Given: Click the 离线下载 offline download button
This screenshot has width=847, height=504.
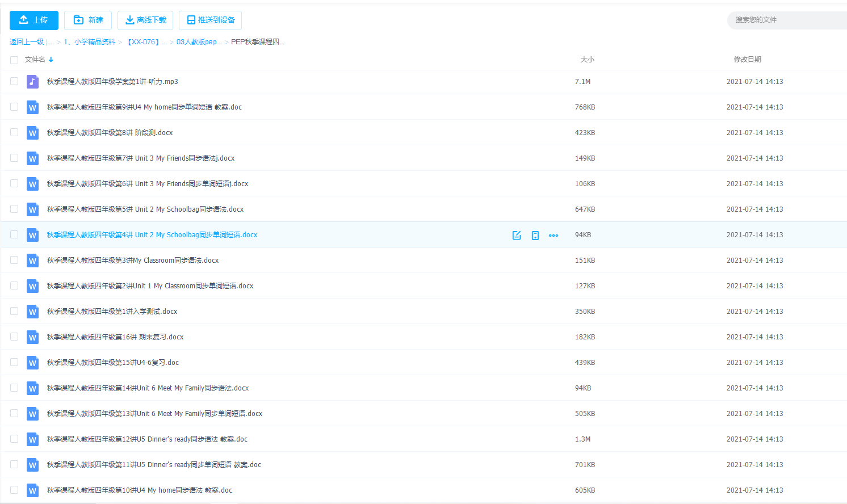Looking at the screenshot, I should [x=145, y=20].
